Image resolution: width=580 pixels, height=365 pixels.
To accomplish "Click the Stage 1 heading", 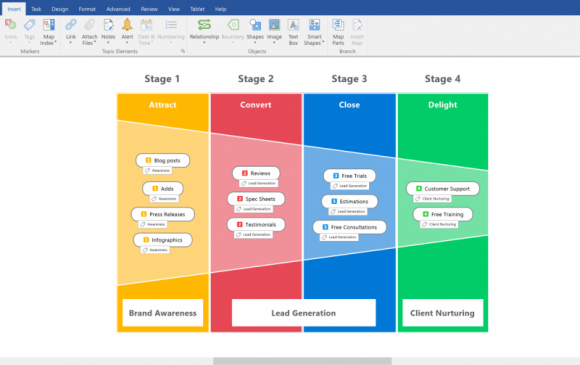I will (x=162, y=79).
